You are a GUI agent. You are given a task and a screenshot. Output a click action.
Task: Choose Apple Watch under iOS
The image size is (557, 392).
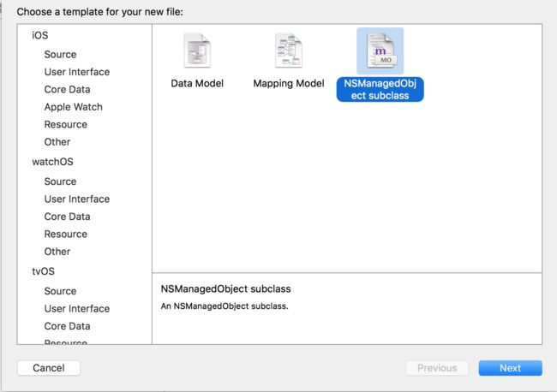click(x=74, y=107)
